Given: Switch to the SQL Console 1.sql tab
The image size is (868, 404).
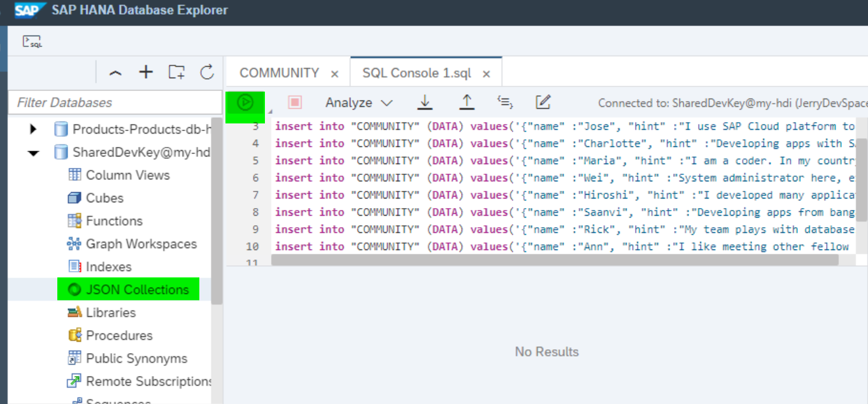Looking at the screenshot, I should coord(416,73).
